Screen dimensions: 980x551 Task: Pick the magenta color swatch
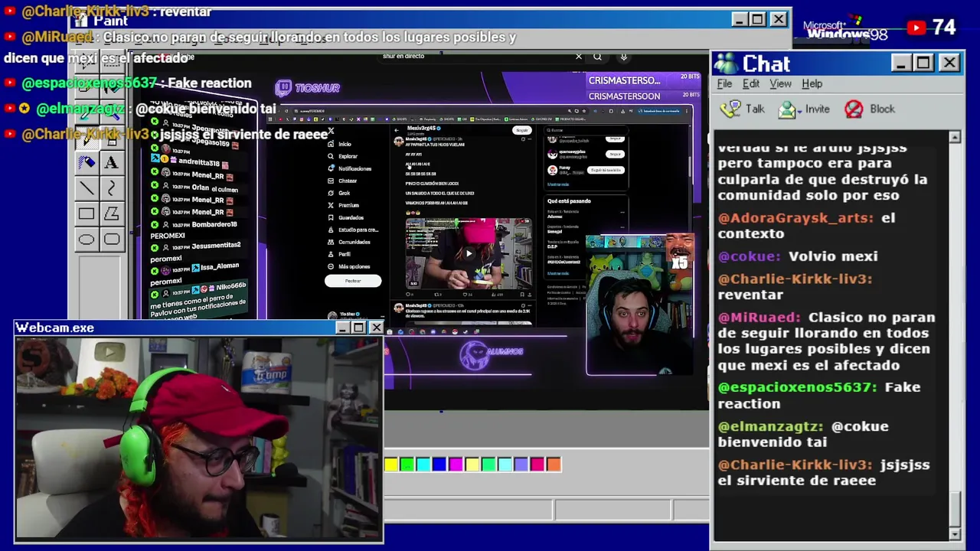(456, 465)
